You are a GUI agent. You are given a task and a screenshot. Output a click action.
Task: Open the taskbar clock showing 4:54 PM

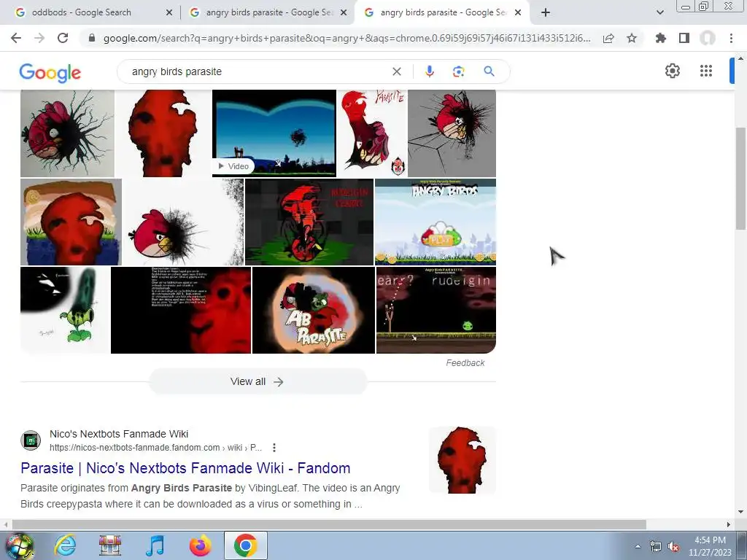710,546
